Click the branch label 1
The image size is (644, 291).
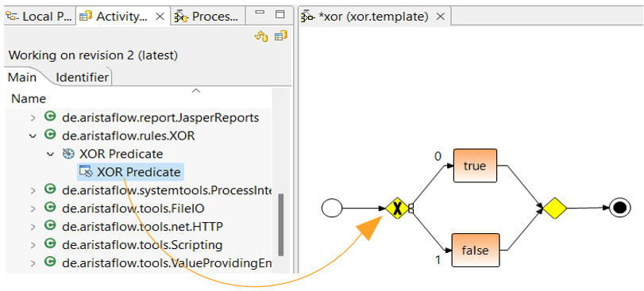438,260
